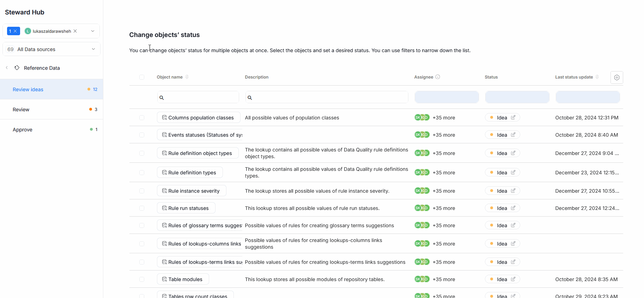Remove lukaszaldarawsheh from the user filter
Image resolution: width=644 pixels, height=298 pixels.
pos(75,31)
